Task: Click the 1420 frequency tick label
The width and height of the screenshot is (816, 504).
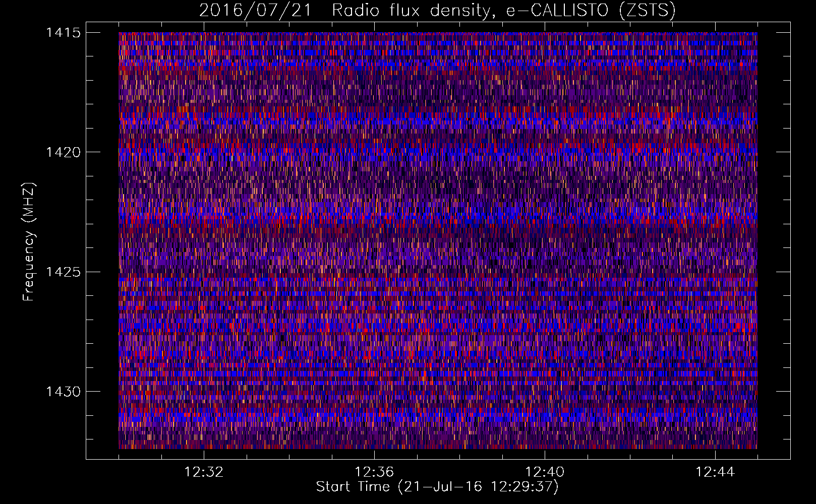Action: [63, 152]
